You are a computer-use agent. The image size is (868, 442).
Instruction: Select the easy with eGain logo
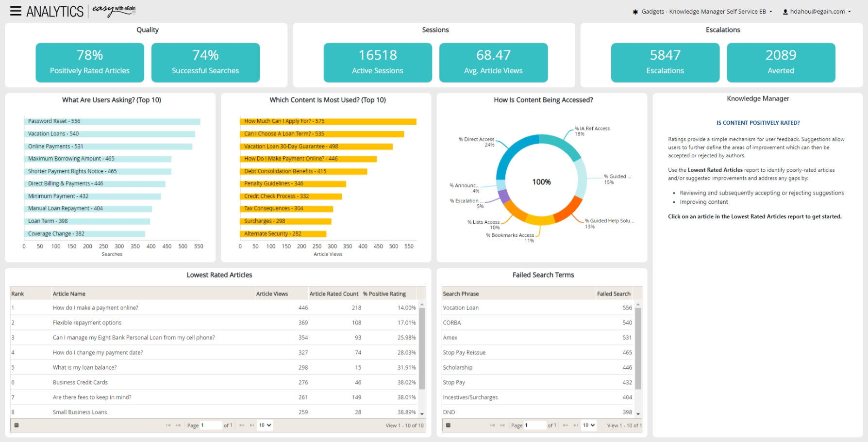[114, 11]
